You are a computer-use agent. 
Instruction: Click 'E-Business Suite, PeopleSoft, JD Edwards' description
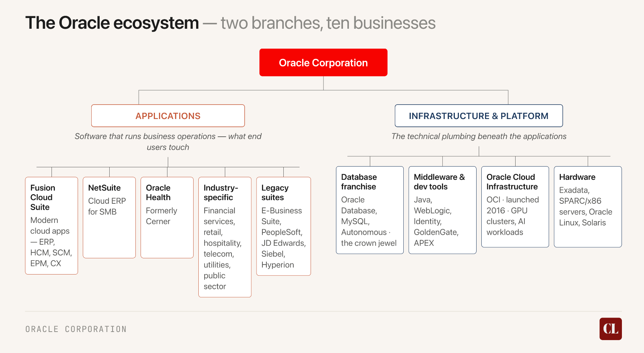click(283, 238)
